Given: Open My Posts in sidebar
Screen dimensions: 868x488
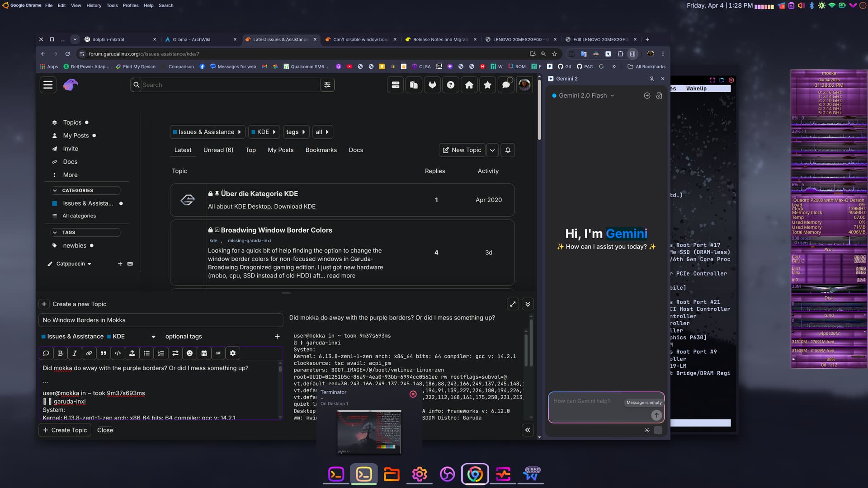Looking at the screenshot, I should [76, 136].
